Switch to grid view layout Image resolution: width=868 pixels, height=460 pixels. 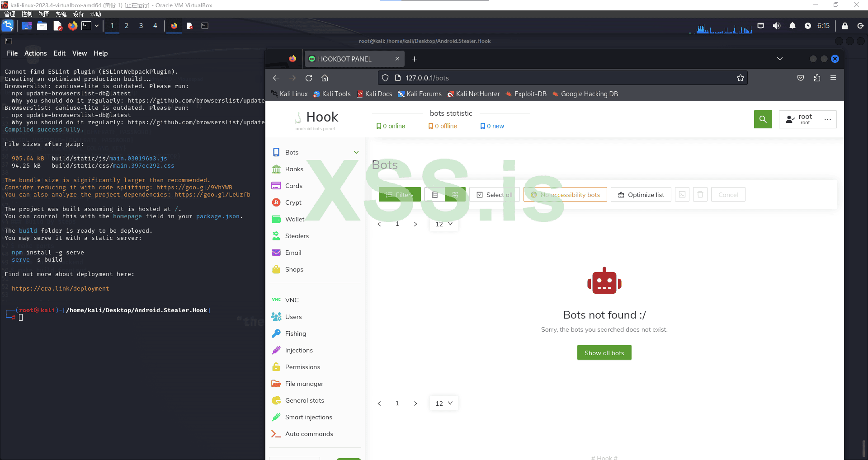click(455, 195)
